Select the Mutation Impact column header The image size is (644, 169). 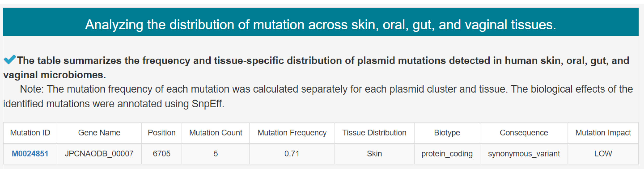pyautogui.click(x=603, y=133)
